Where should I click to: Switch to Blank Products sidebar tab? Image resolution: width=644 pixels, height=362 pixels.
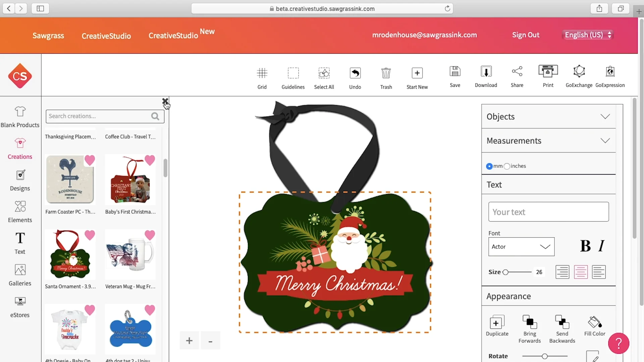click(x=20, y=117)
